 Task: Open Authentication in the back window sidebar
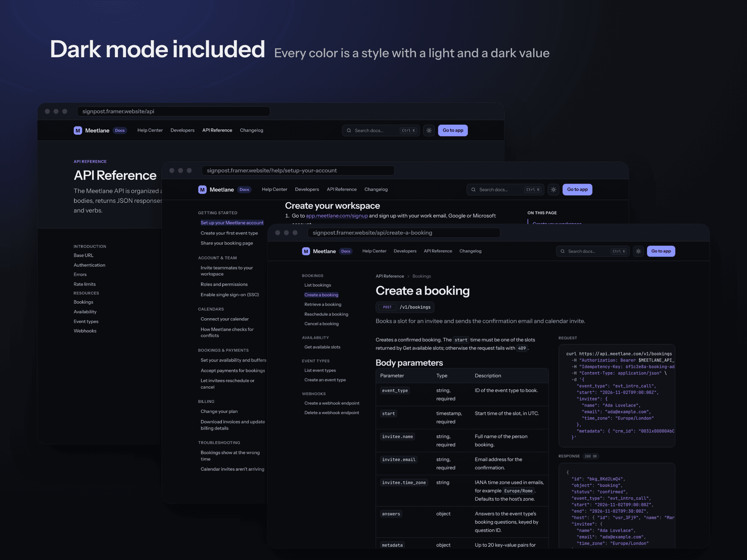pyautogui.click(x=89, y=265)
